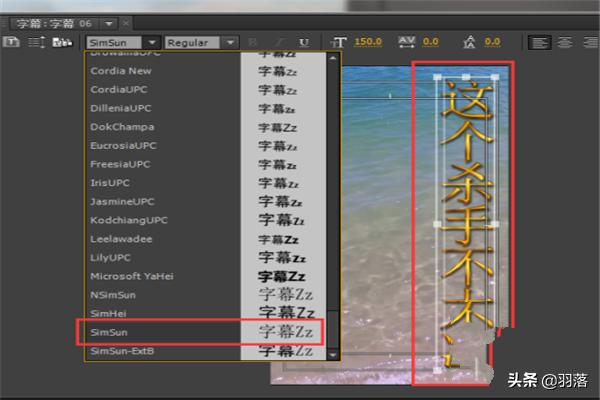Choose DilleniaUPC font
Image resolution: width=600 pixels, height=400 pixels.
pyautogui.click(x=207, y=108)
